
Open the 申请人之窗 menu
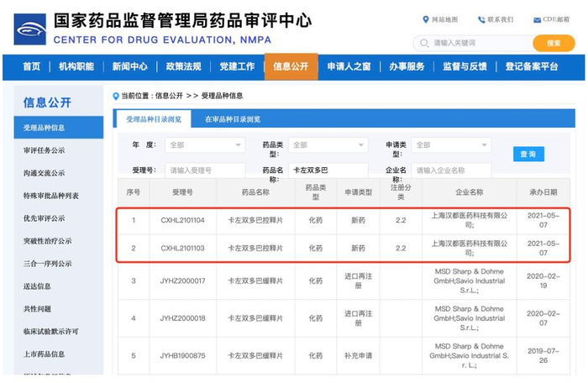pos(349,66)
